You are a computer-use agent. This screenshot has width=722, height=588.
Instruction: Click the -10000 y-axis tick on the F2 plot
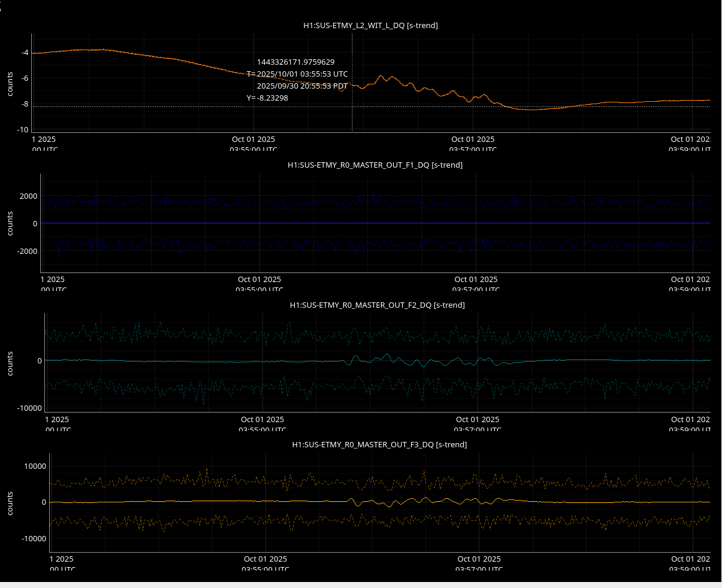click(30, 408)
